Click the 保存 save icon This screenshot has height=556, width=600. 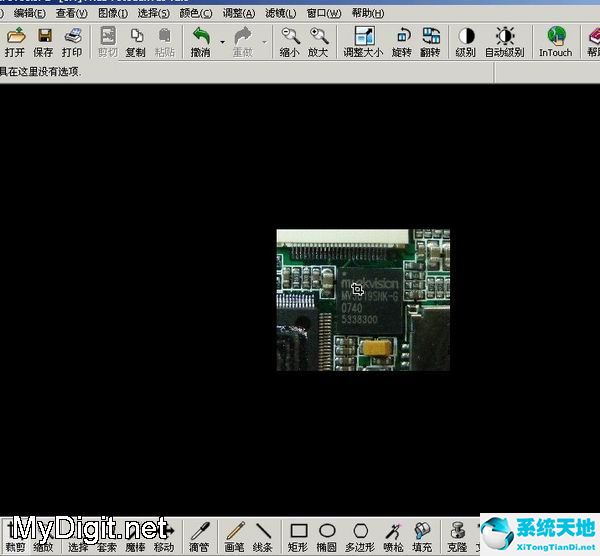(x=44, y=42)
